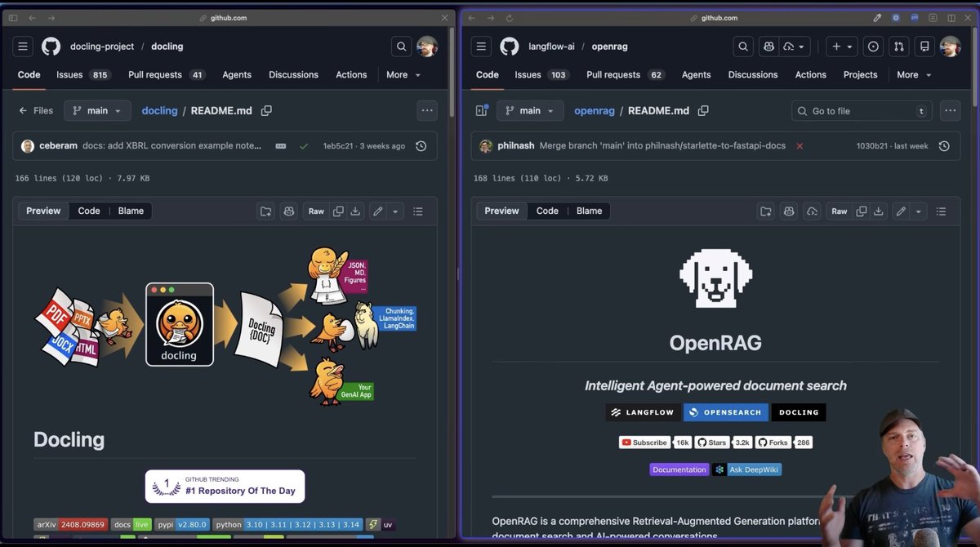Viewport: 980px width, 547px height.
Task: Open search in the docling window header
Action: [401, 47]
